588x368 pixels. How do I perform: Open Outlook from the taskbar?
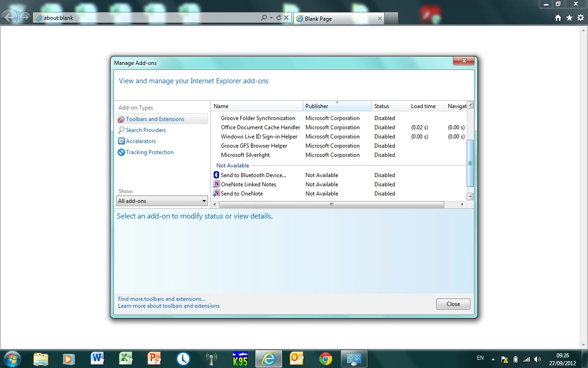pyautogui.click(x=297, y=359)
